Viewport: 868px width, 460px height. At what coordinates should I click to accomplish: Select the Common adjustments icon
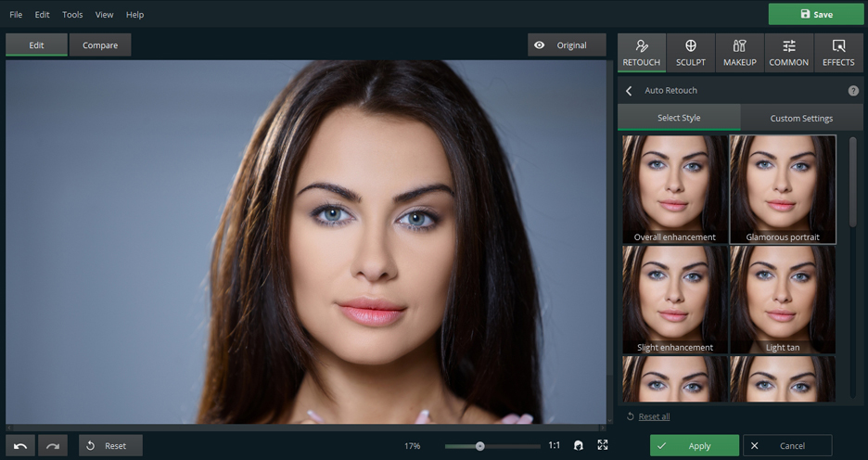point(788,52)
